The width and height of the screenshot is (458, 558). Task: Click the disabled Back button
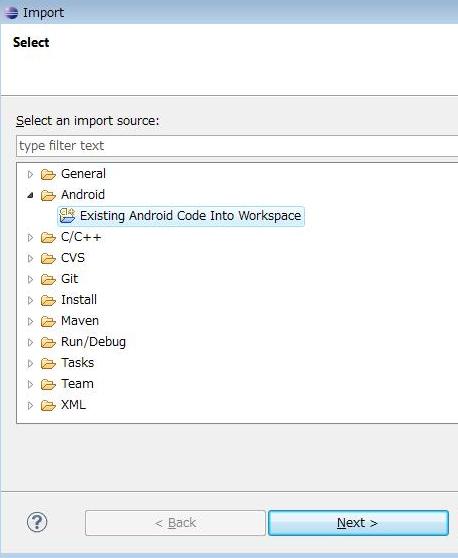175,523
